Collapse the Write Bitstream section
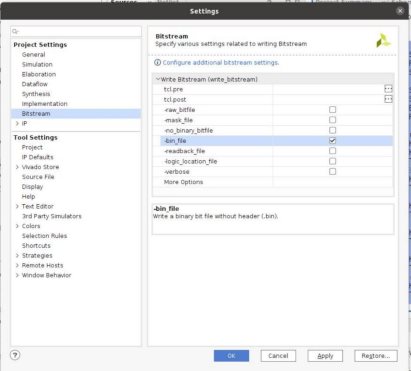Viewport: 411px width, 371px height. (x=158, y=79)
